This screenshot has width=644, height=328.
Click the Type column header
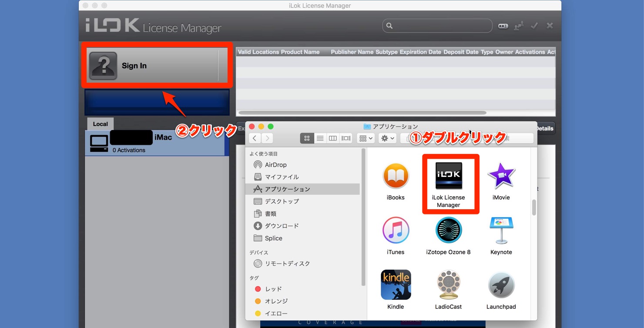[487, 52]
